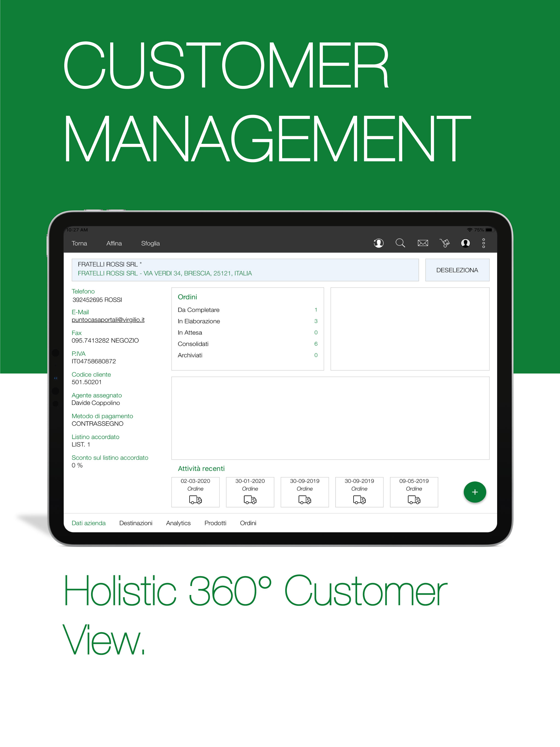Click the DESELEZIONA button
This screenshot has width=560, height=747.
[457, 270]
